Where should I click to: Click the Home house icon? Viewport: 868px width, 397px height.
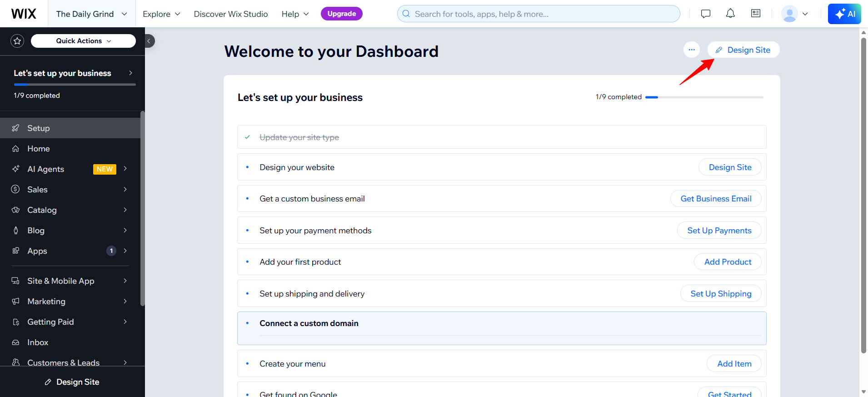tap(15, 149)
